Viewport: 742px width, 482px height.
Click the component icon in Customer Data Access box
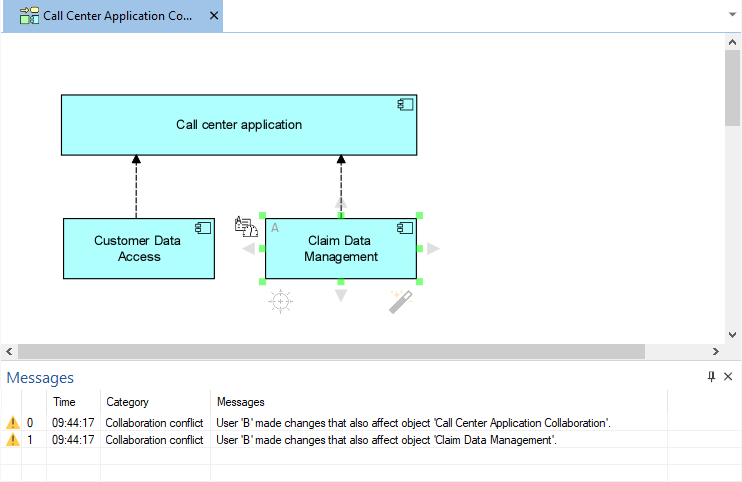[203, 228]
